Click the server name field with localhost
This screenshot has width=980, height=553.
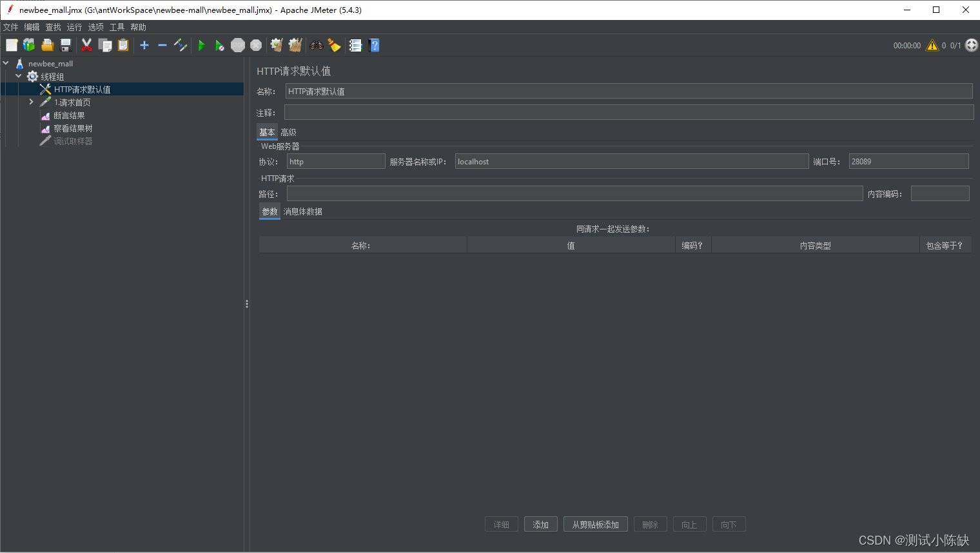632,161
